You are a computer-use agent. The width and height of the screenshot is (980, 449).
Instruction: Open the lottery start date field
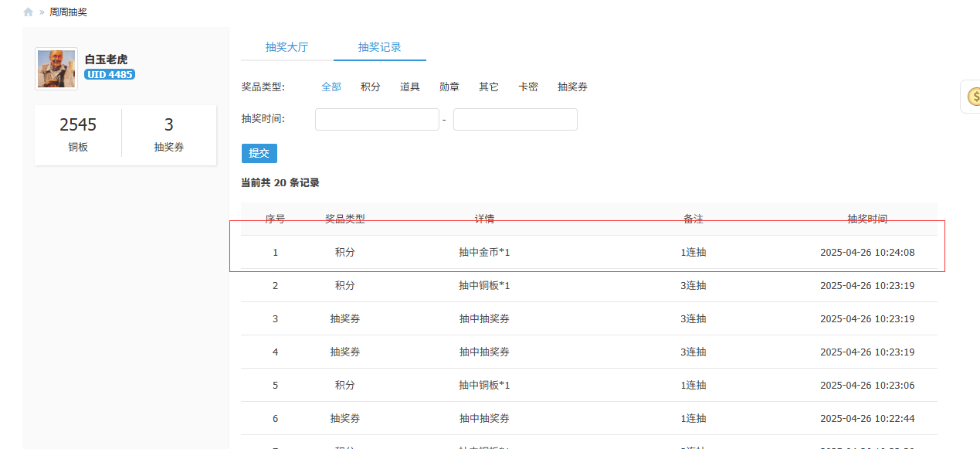tap(377, 119)
